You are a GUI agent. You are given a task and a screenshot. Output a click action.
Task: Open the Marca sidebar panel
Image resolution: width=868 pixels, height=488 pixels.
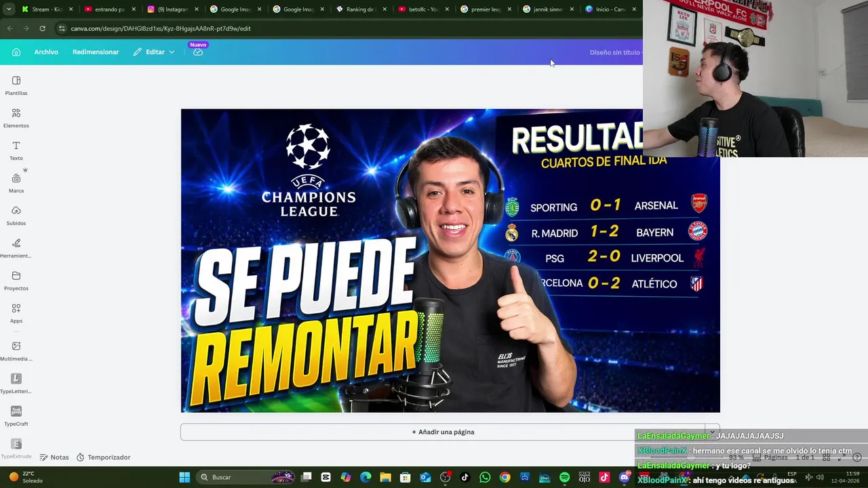(x=16, y=183)
